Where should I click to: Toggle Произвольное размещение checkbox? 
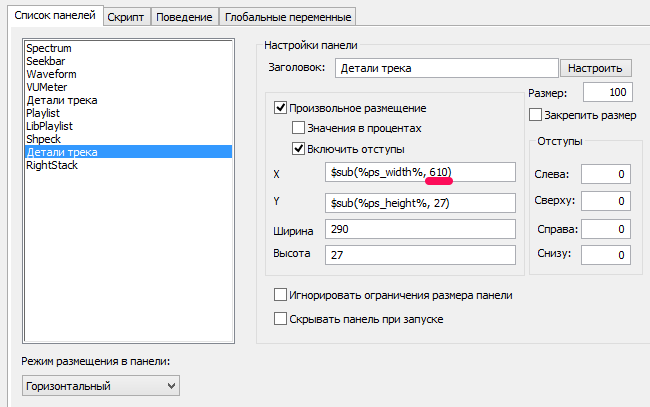[280, 107]
